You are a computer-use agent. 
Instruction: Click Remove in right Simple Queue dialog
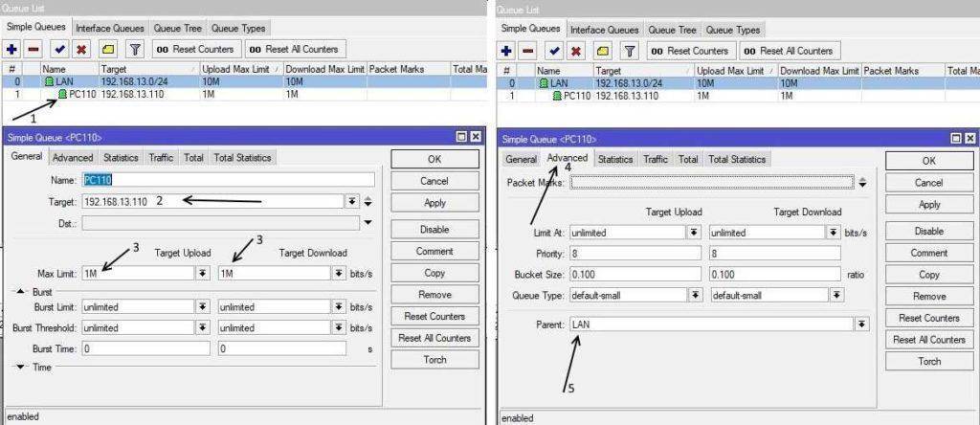pos(929,296)
